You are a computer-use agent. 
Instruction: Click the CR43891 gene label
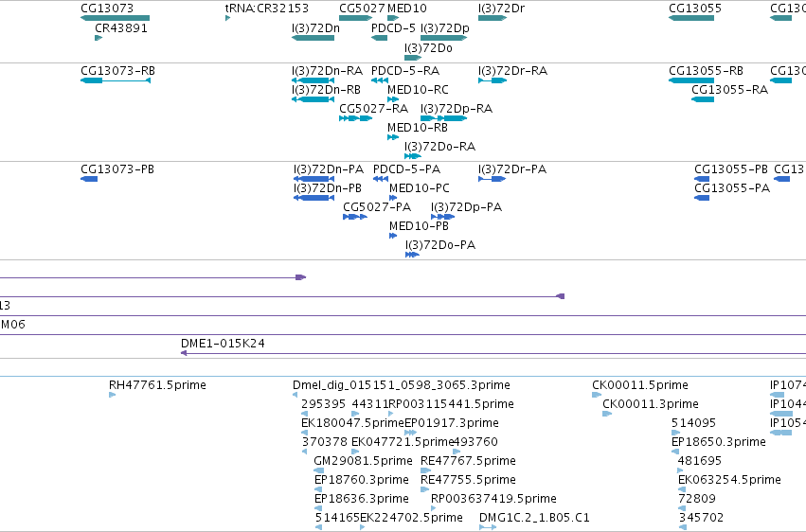(x=121, y=28)
